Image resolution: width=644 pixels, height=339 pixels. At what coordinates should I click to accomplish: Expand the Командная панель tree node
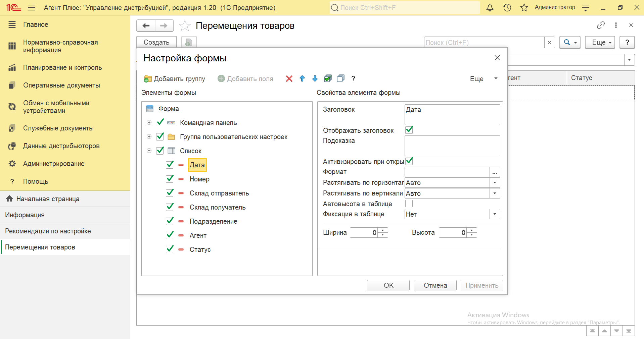tap(149, 122)
